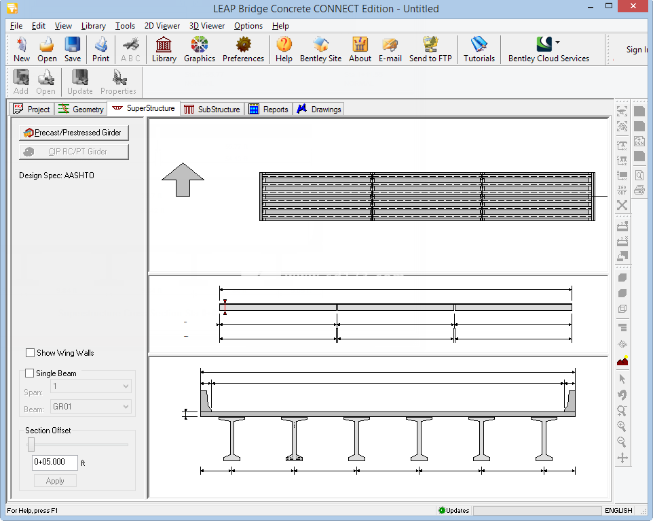Open the 3D Viewer menu
661x526 pixels.
coord(207,26)
